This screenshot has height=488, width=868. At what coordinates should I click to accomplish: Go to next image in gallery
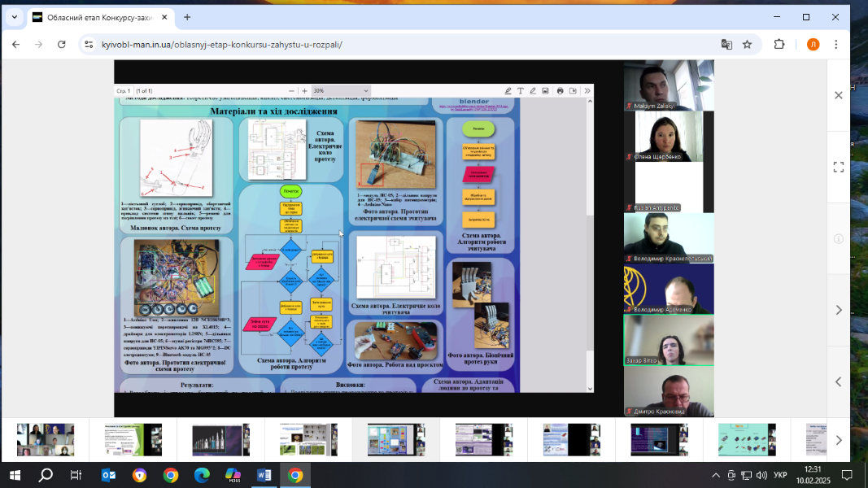839,310
